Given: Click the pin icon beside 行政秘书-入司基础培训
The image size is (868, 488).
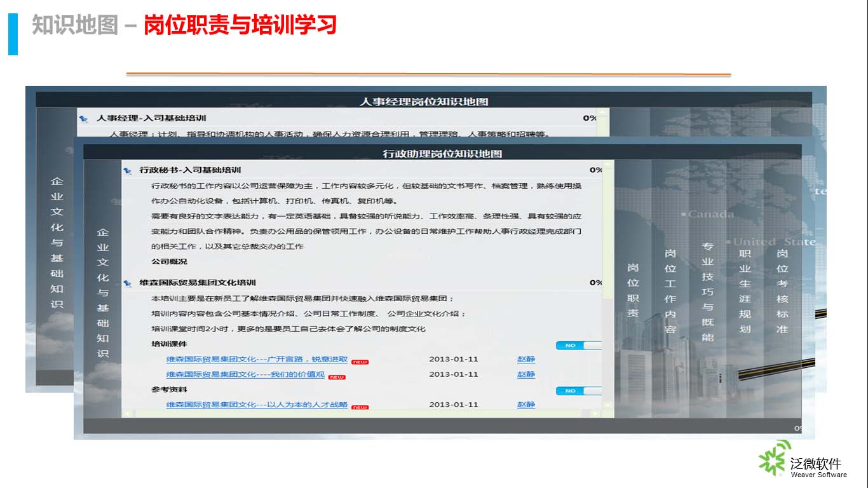Looking at the screenshot, I should 127,170.
